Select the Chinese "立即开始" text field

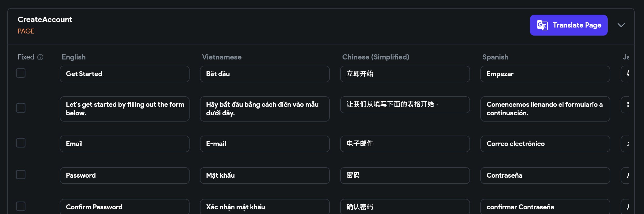405,74
